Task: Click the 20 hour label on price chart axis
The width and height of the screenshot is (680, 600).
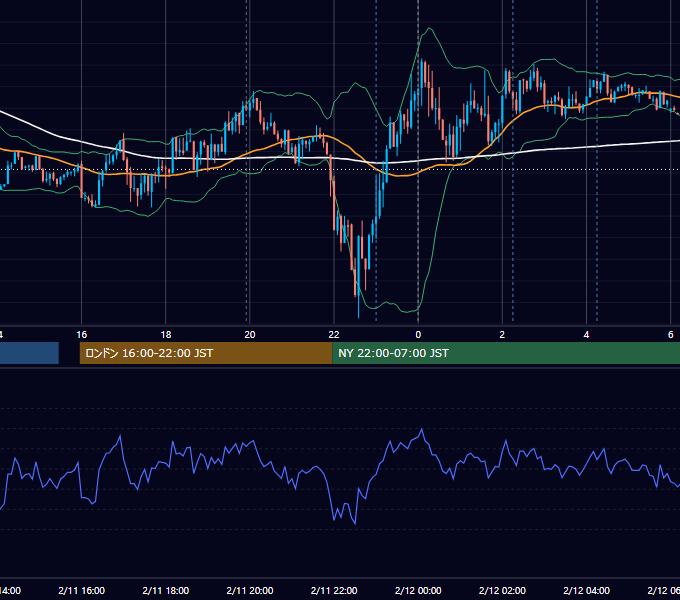Action: [250, 335]
